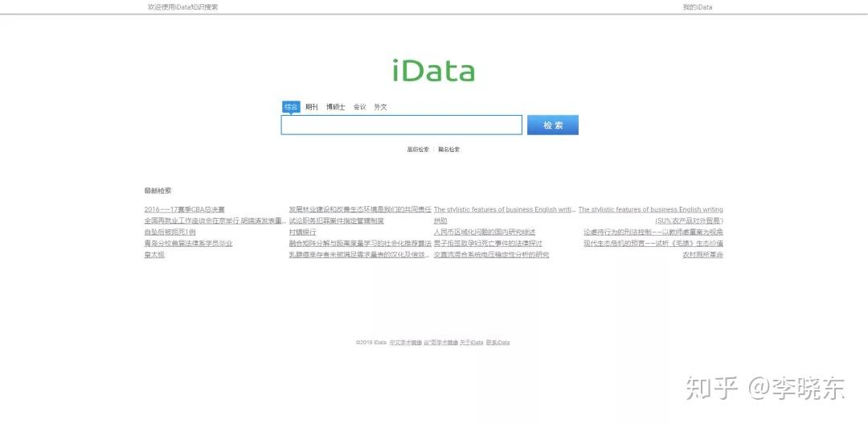Open recent search 青岛分校首届法律系学员毕业

pyautogui.click(x=188, y=243)
